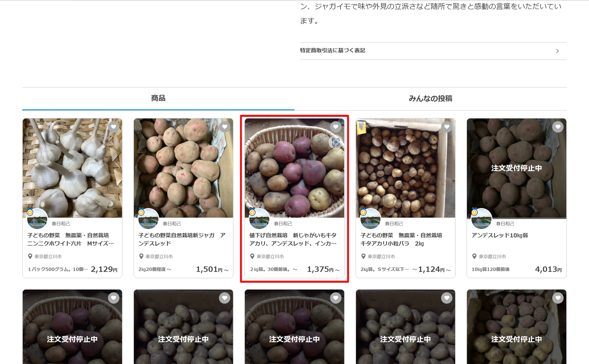Open title 子どもの野菜 キタアカリ小粒バラ 2kg

pyautogui.click(x=401, y=239)
